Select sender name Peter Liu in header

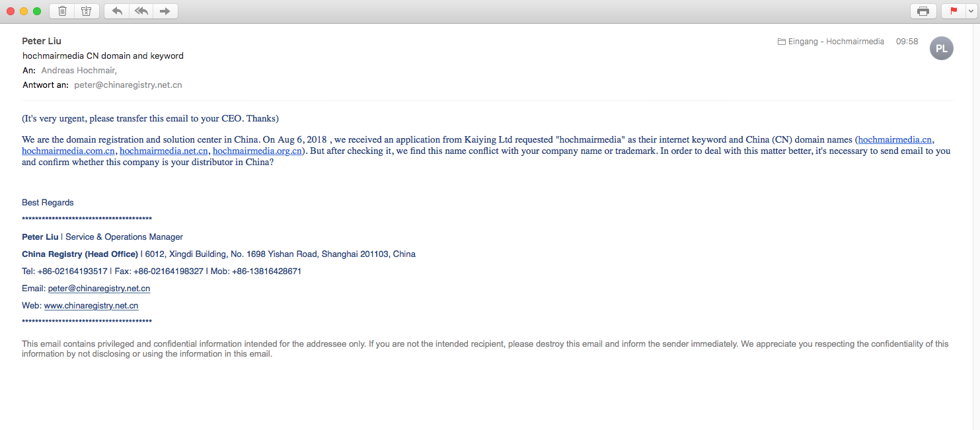tap(42, 41)
